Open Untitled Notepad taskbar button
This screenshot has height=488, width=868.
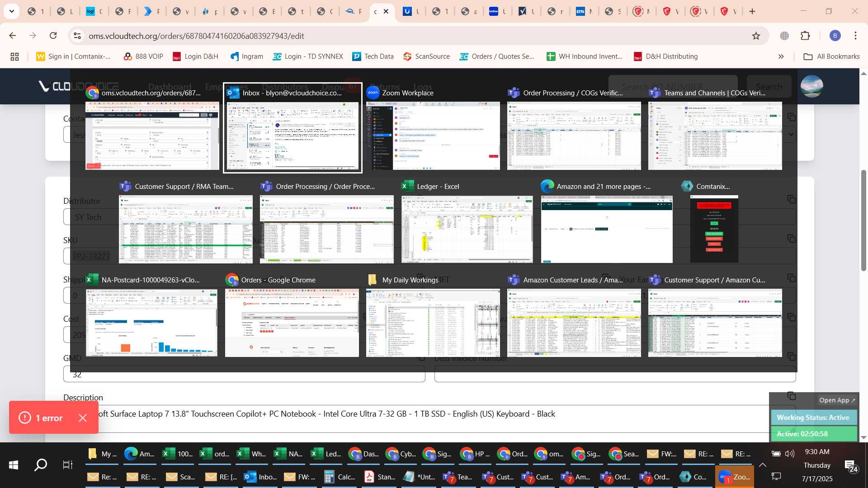419,477
